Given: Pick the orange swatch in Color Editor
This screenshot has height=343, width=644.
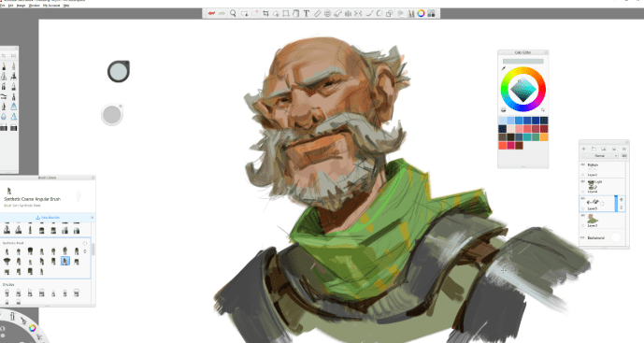Looking at the screenshot, I should 544,137.
